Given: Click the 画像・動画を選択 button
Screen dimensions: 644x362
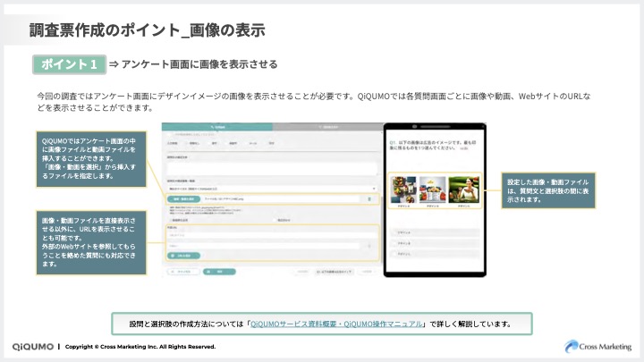Looking at the screenshot, I should click(x=183, y=199).
